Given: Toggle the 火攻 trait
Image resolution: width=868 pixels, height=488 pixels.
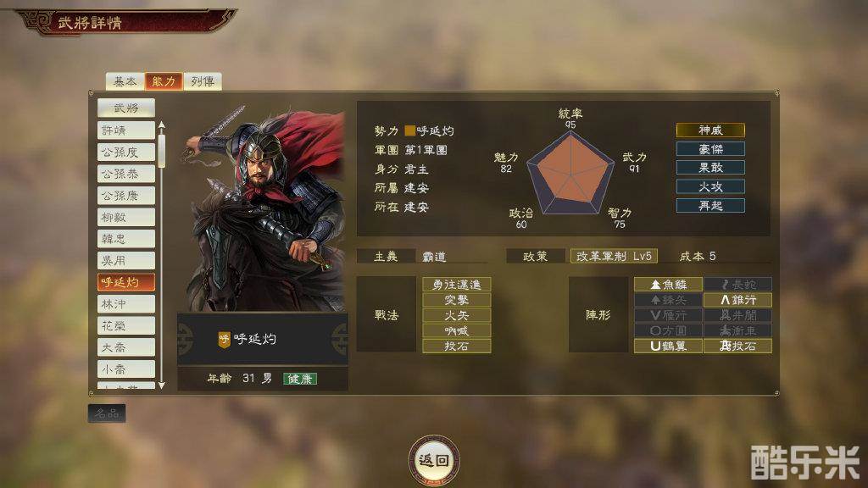Looking at the screenshot, I should click(710, 186).
